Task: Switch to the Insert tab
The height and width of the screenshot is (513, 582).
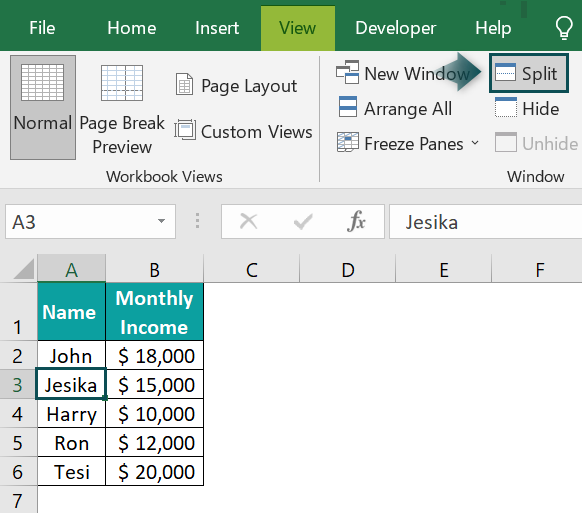Action: coord(217,28)
